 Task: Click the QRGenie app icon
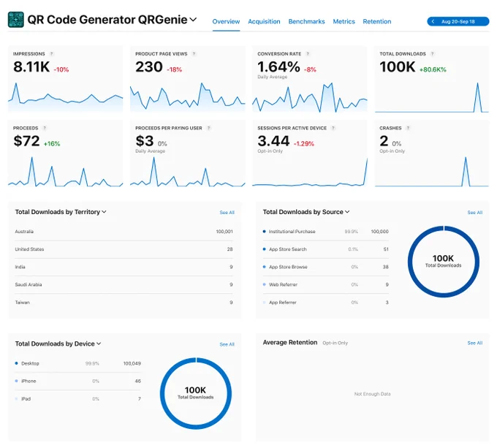pos(16,20)
